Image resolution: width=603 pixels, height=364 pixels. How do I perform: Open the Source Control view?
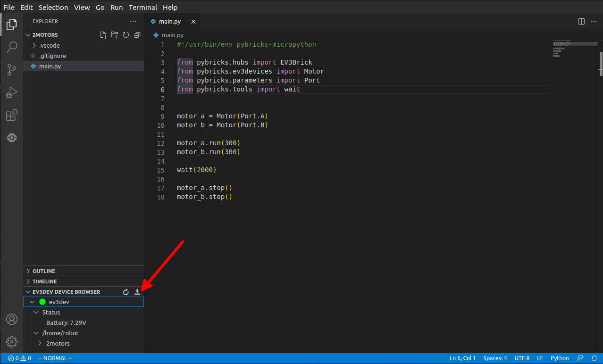point(12,70)
